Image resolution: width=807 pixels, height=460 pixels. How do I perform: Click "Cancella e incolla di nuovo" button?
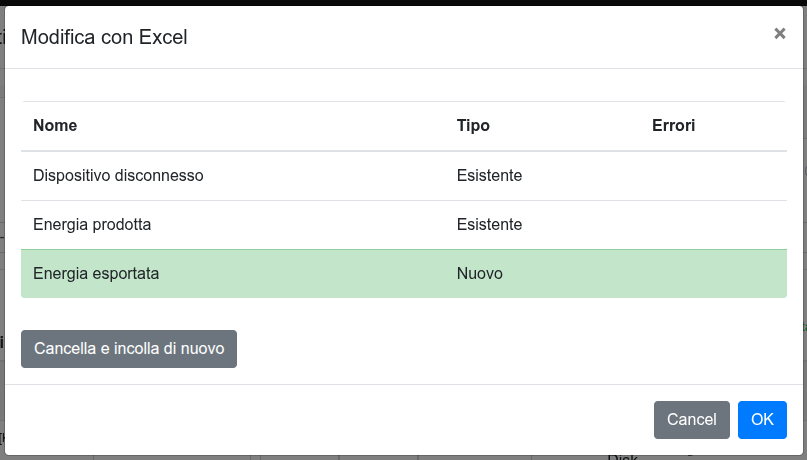pyautogui.click(x=129, y=349)
